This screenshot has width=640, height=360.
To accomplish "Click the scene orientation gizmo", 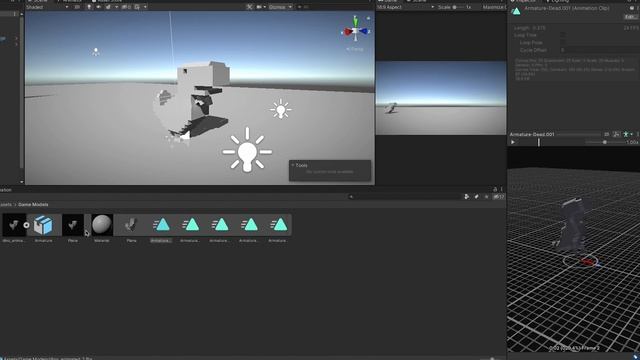I will tap(356, 30).
